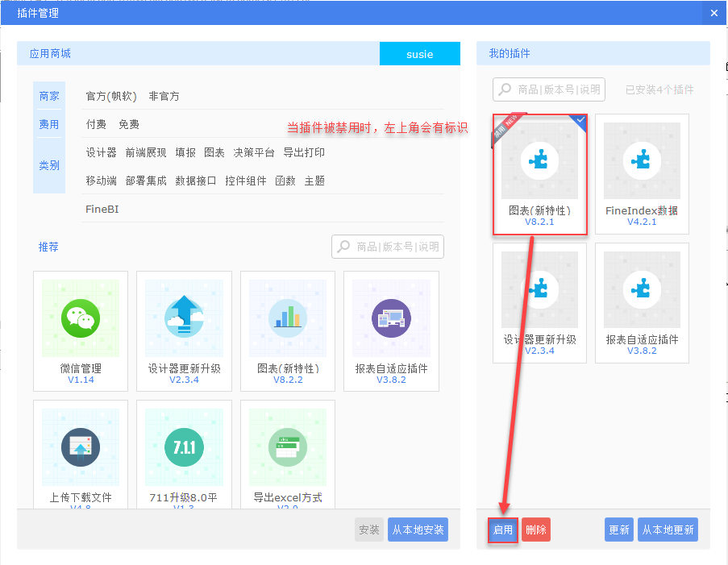
Task: Focus the store search field under FineBI
Action: 388,247
